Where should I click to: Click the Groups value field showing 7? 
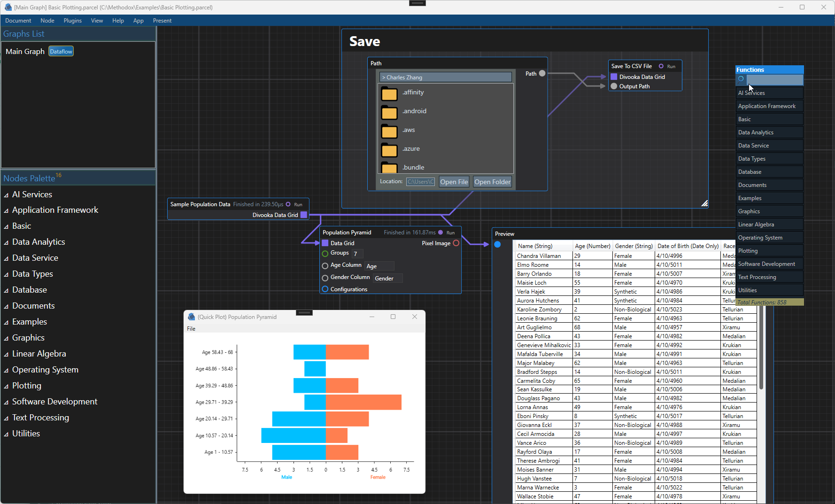click(x=357, y=254)
